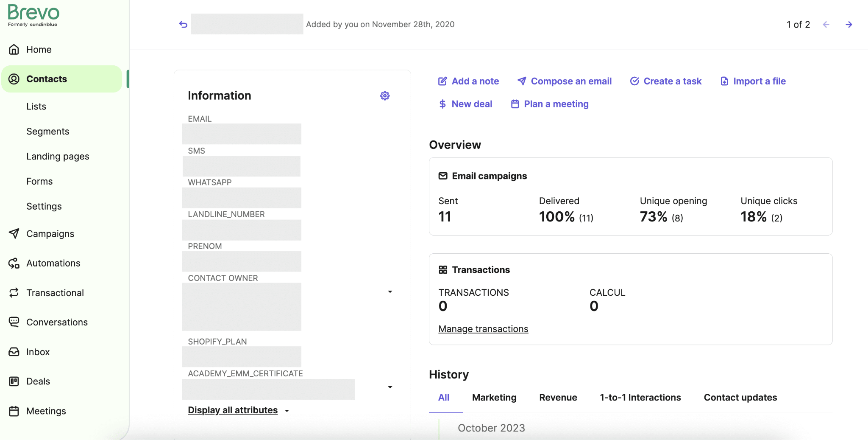The height and width of the screenshot is (440, 868).
Task: Open the Manage transactions link
Action: [483, 329]
